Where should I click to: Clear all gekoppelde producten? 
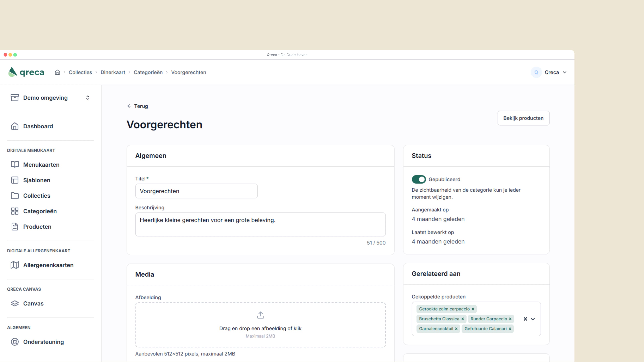tap(525, 319)
